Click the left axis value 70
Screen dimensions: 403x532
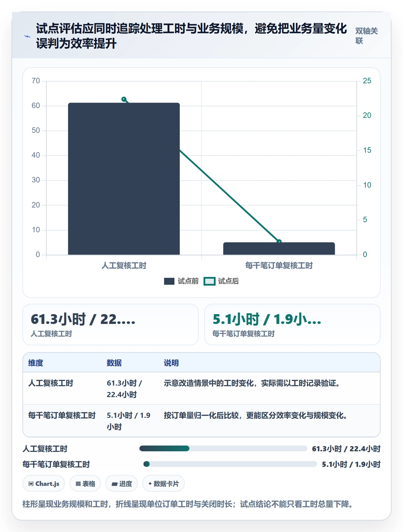point(36,81)
